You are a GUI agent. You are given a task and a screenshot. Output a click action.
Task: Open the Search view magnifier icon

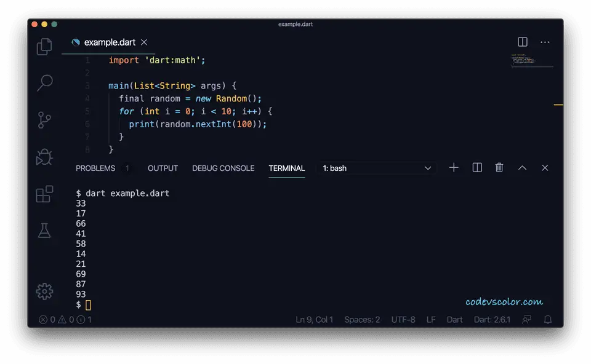[x=44, y=83]
